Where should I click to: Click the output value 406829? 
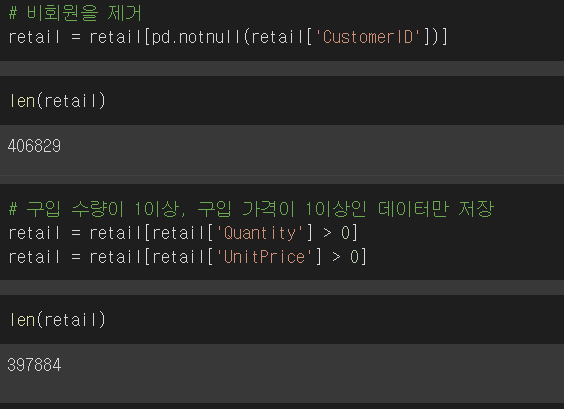34,146
